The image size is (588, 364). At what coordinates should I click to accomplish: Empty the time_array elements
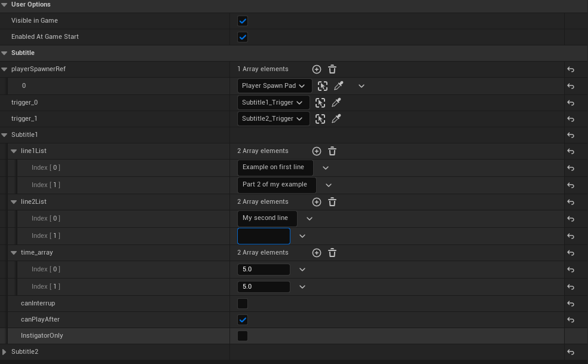point(332,253)
